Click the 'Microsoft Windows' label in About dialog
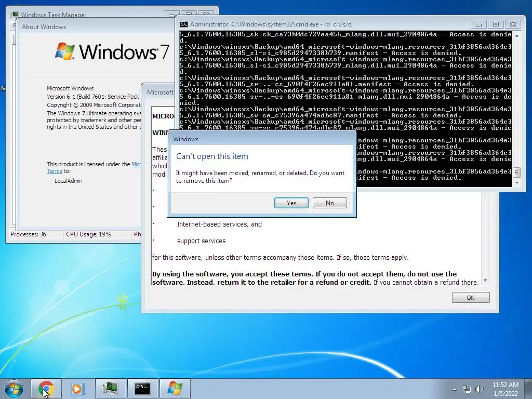Image resolution: width=532 pixels, height=399 pixels. click(x=70, y=88)
